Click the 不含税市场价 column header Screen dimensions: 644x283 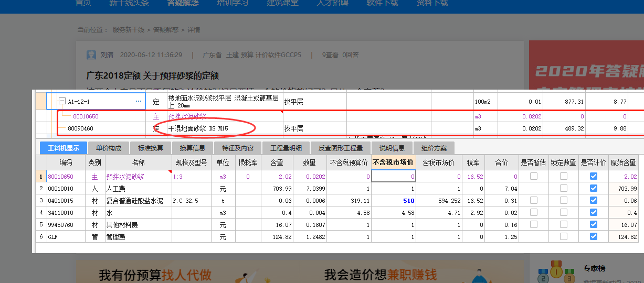(393, 162)
